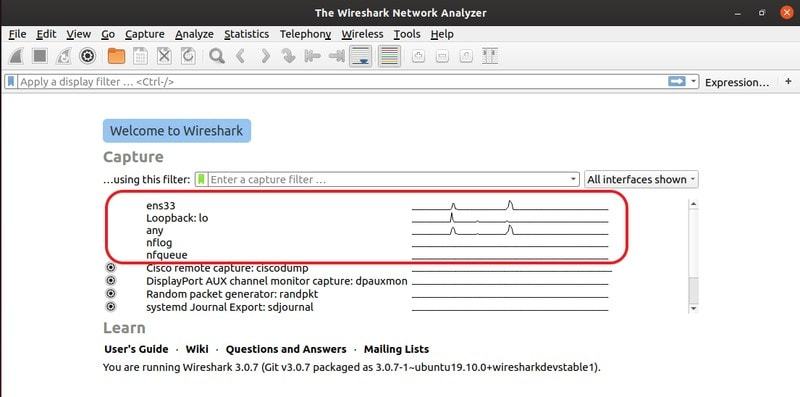Click the Zoom In toolbar icon
The image size is (800, 397).
coord(418,56)
